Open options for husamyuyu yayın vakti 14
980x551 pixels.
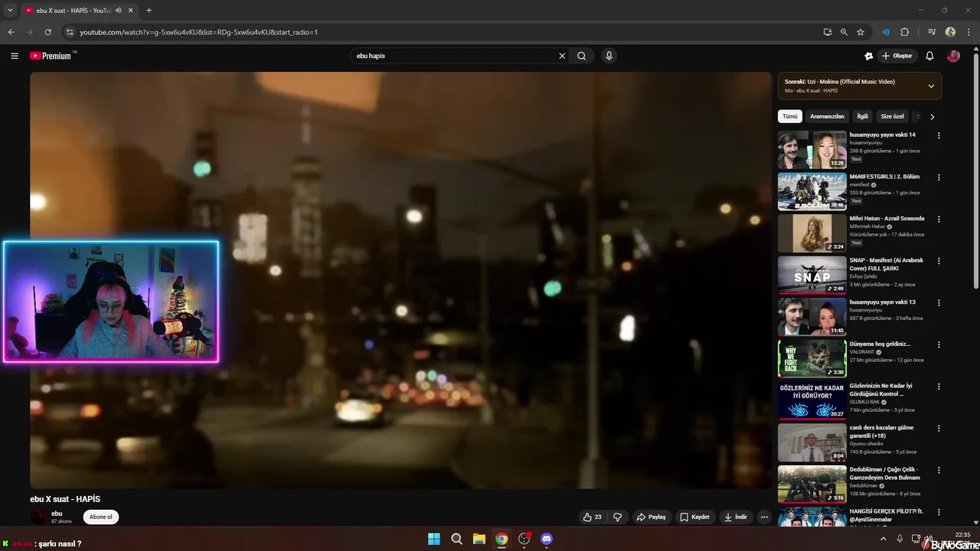(x=939, y=135)
